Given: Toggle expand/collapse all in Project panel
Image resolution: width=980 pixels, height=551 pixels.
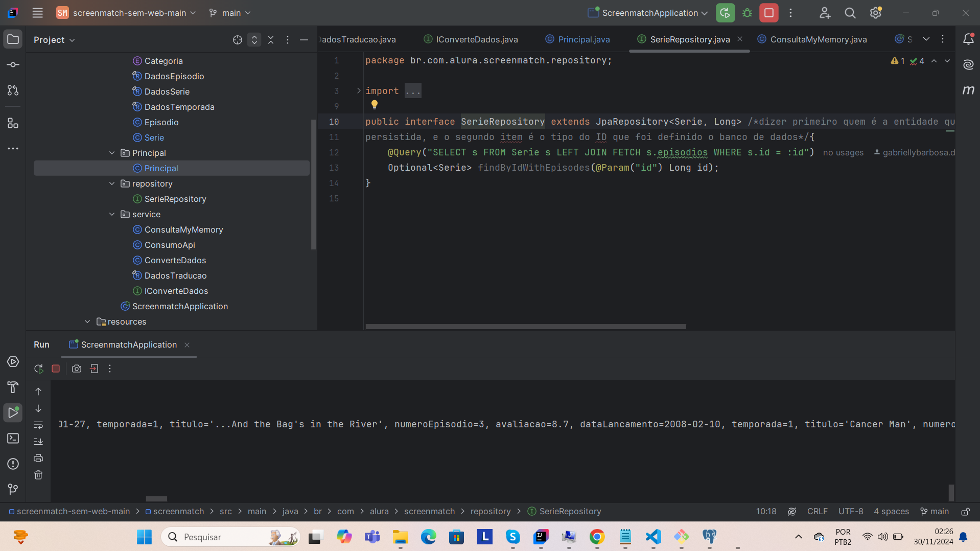Looking at the screenshot, I should 254,40.
